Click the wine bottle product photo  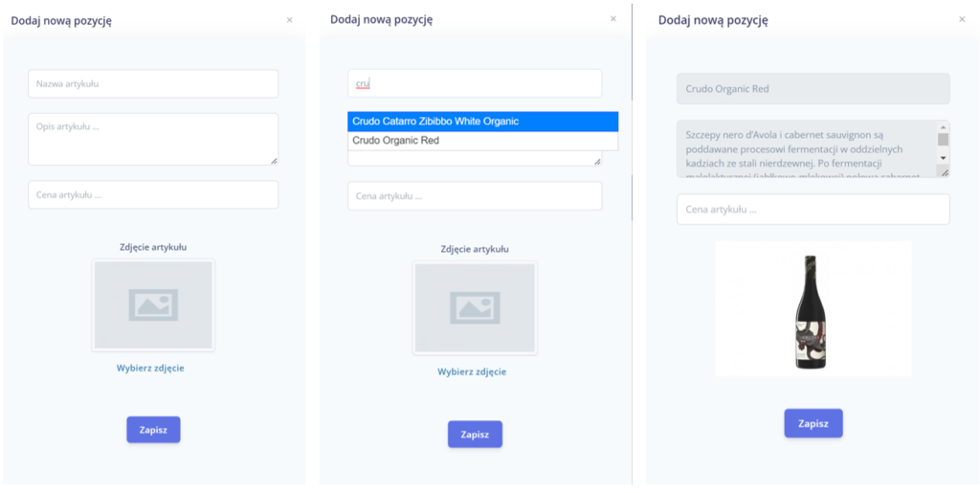813,310
